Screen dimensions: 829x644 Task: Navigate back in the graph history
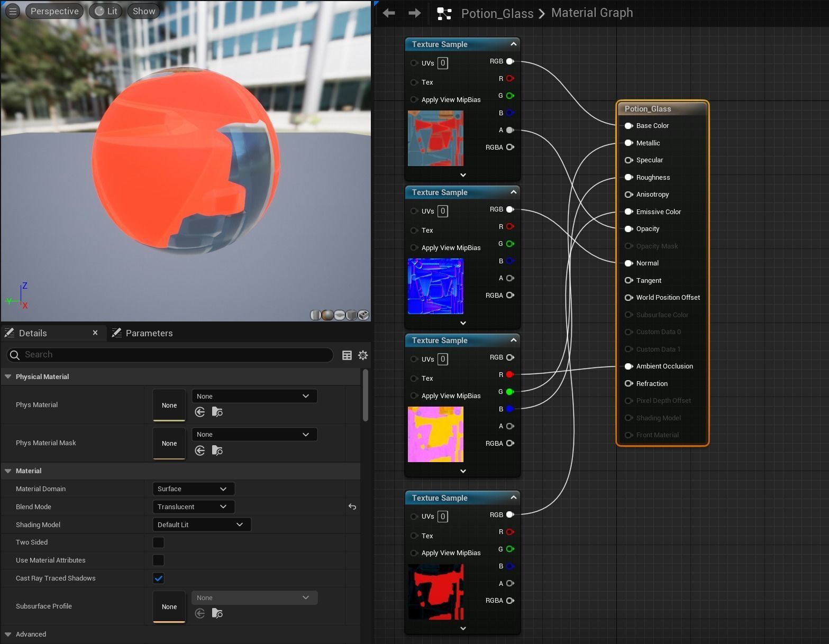point(389,13)
